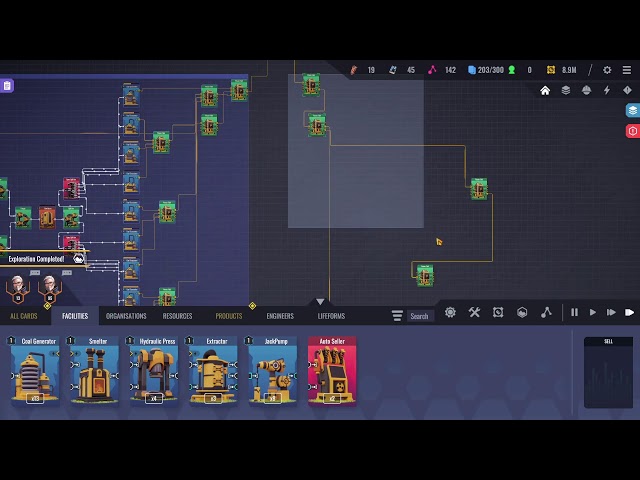Screen dimensions: 640x480
Task: Select the red Auto Seller card
Action: tap(332, 371)
